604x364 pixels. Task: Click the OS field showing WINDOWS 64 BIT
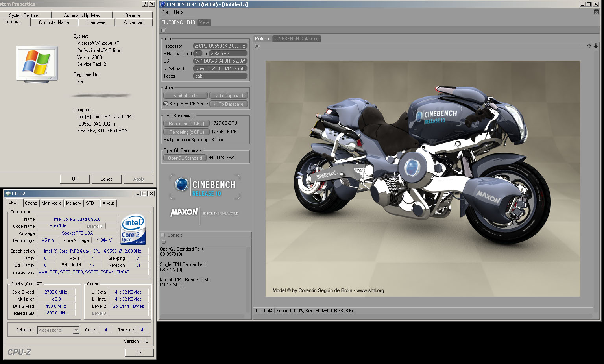click(x=220, y=61)
